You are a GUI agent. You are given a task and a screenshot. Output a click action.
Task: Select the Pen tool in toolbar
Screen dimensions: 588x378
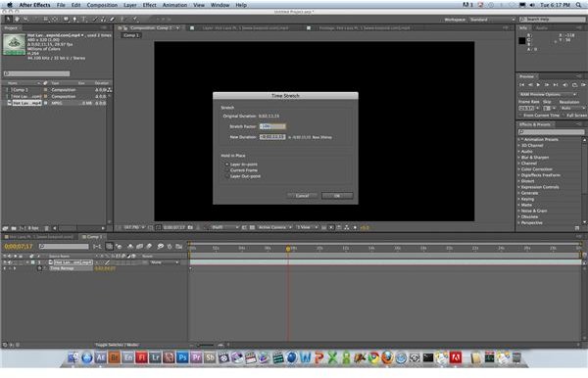75,20
